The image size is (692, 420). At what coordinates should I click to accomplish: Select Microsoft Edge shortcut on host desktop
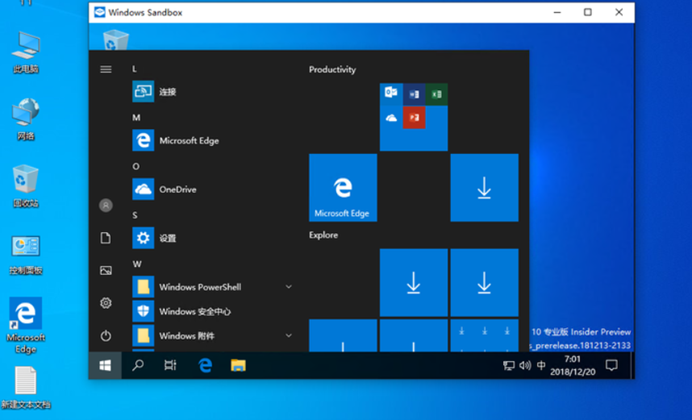pyautogui.click(x=26, y=326)
